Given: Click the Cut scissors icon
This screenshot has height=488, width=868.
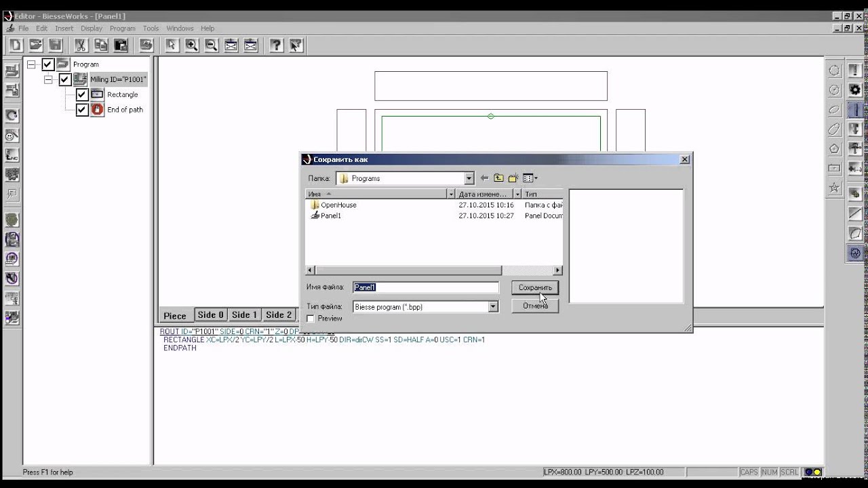Looking at the screenshot, I should 81,45.
